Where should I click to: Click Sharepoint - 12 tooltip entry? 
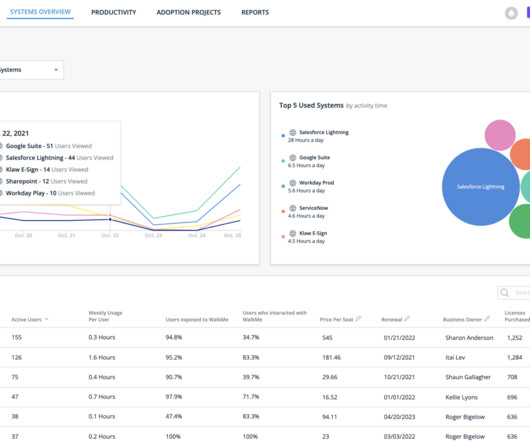pyautogui.click(x=46, y=181)
